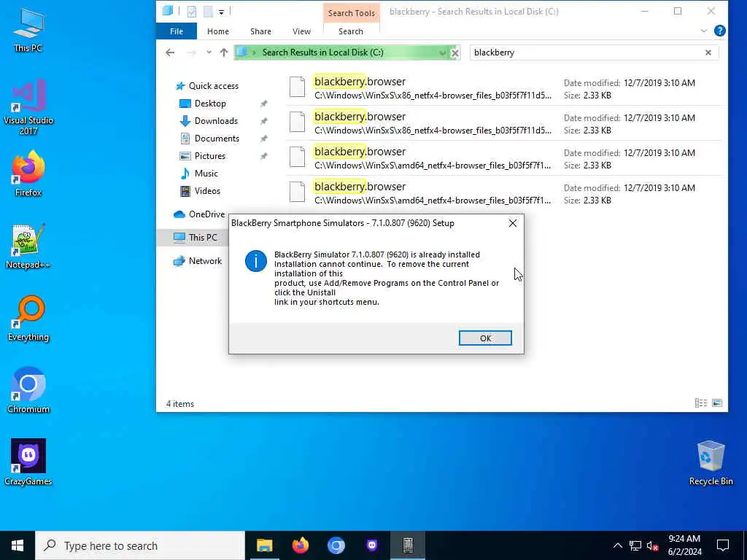This screenshot has width=747, height=560.
Task: Click the New folder quick access icon
Action: point(208,12)
